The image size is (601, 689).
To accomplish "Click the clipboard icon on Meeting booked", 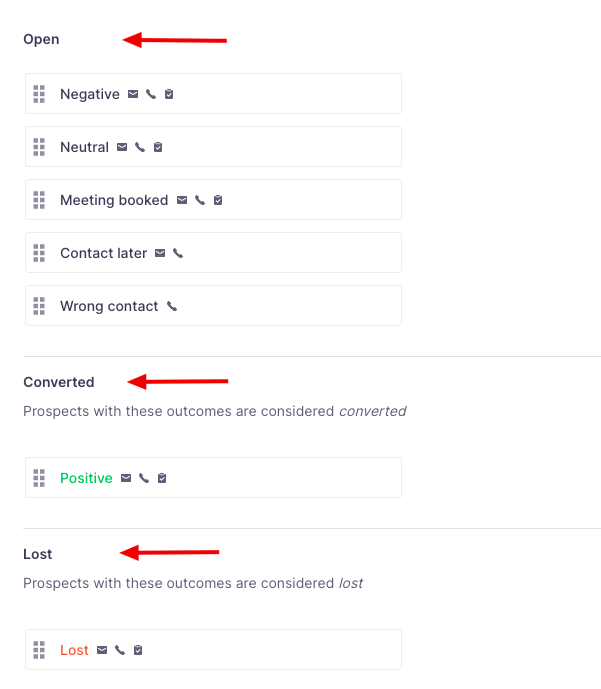I will pyautogui.click(x=218, y=200).
